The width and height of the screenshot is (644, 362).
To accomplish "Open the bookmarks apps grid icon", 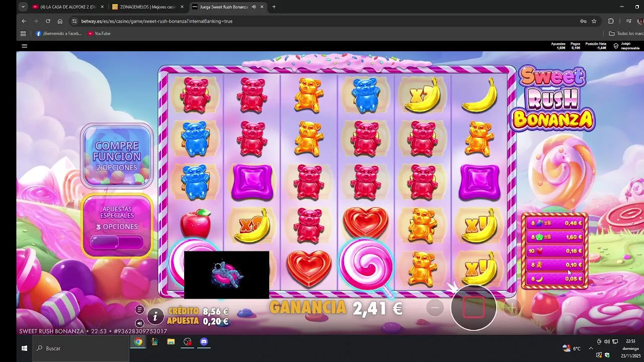I will 23,34.
